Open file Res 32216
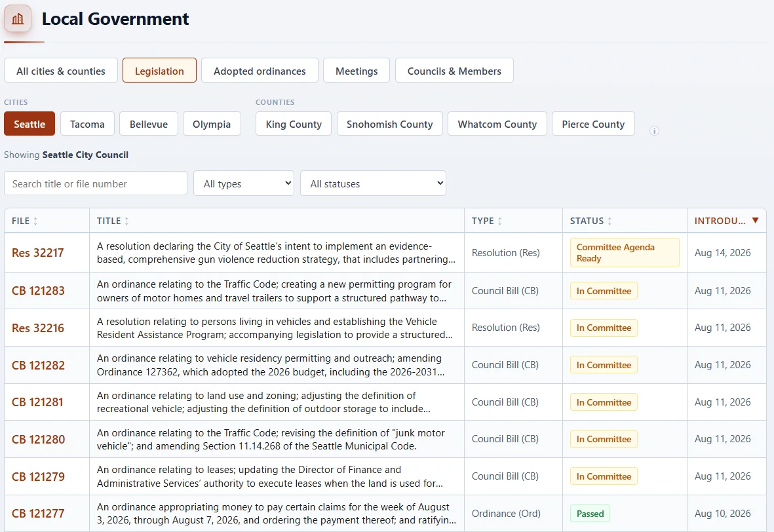 click(37, 328)
